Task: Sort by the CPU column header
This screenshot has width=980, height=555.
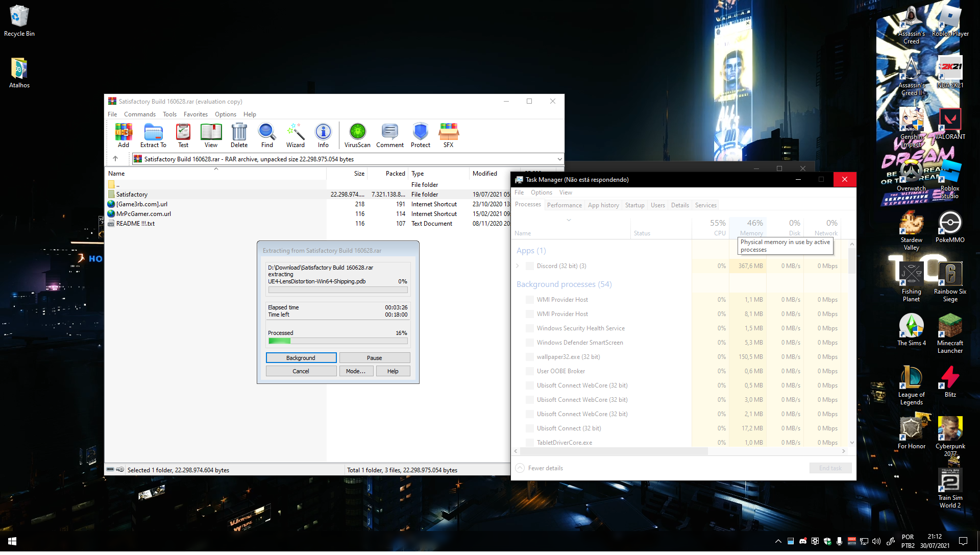Action: pos(711,228)
